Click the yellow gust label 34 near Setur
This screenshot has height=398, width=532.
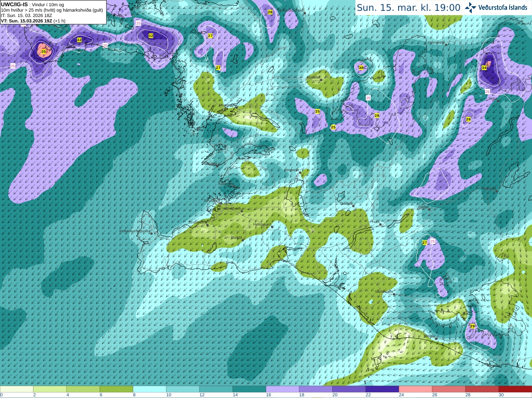[x=484, y=67]
